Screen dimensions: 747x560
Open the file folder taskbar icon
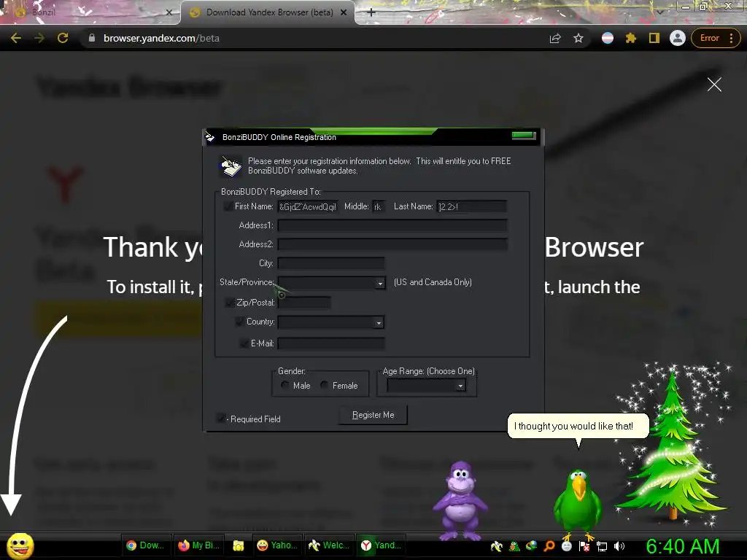239,545
